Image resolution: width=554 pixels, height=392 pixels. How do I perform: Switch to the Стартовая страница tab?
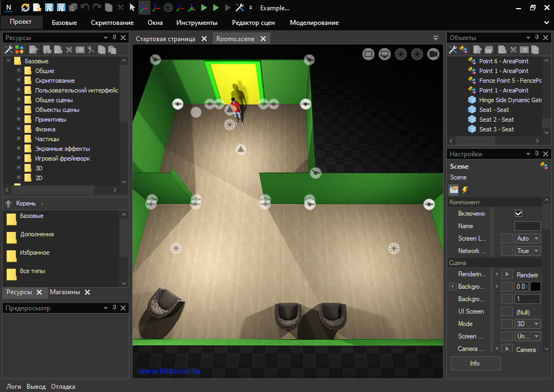click(166, 39)
